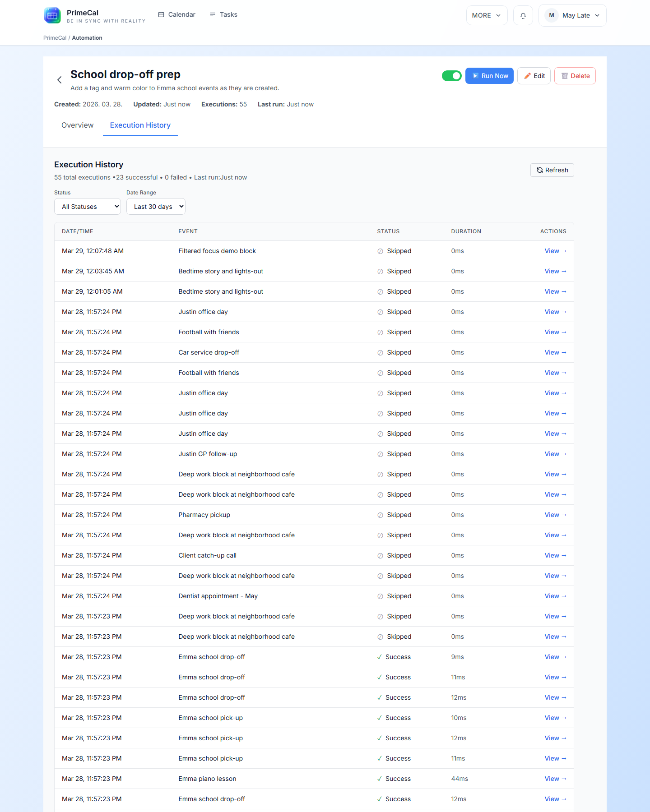Go to Tasks in the top navigation
The height and width of the screenshot is (812, 650).
point(223,14)
